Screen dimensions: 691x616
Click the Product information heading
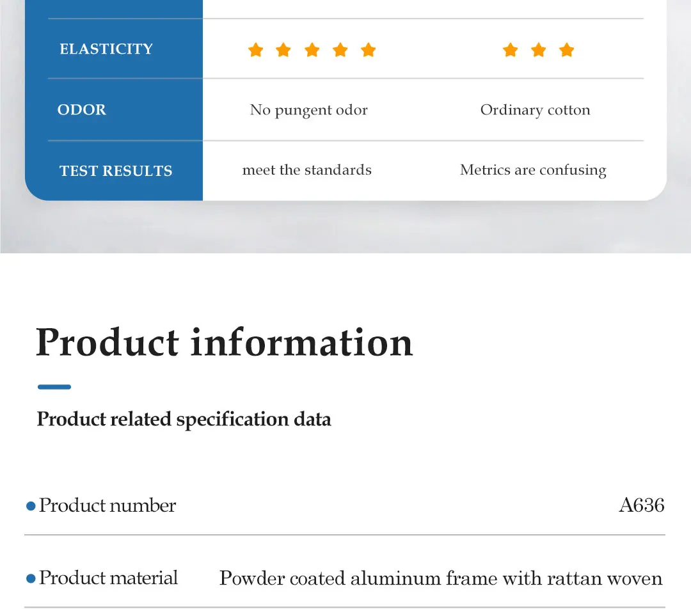(224, 342)
